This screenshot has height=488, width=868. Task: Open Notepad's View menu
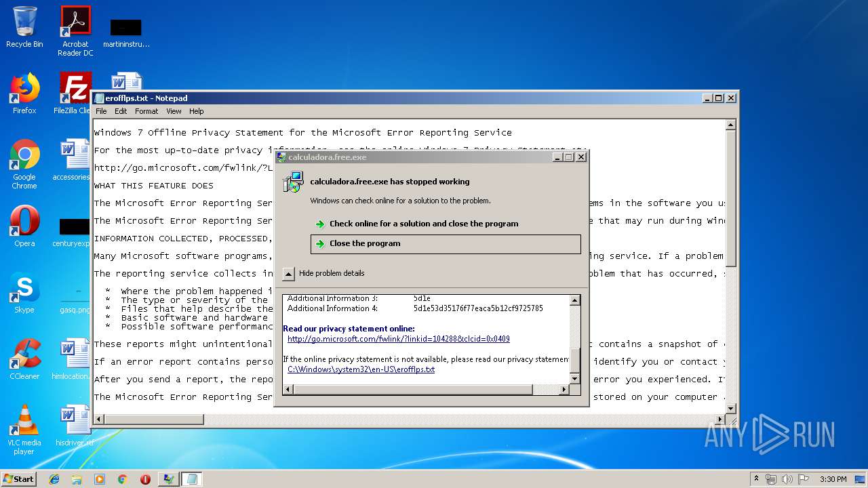(174, 111)
